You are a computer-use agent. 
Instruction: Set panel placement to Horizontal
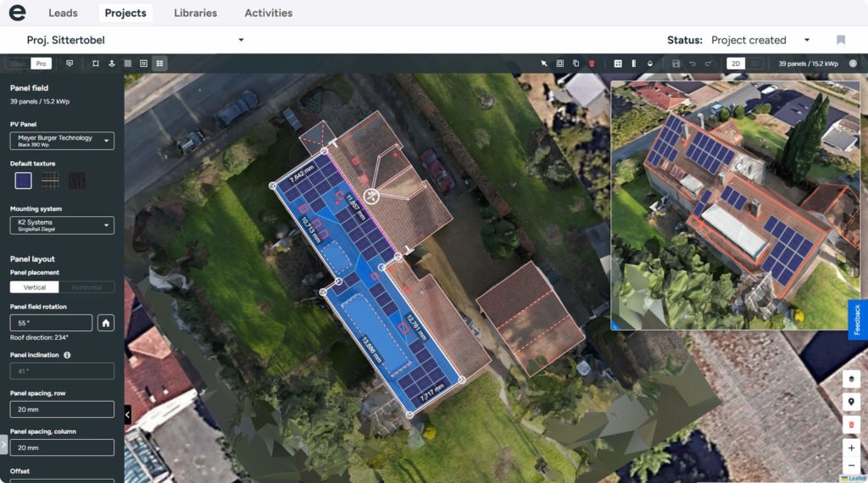coord(86,287)
